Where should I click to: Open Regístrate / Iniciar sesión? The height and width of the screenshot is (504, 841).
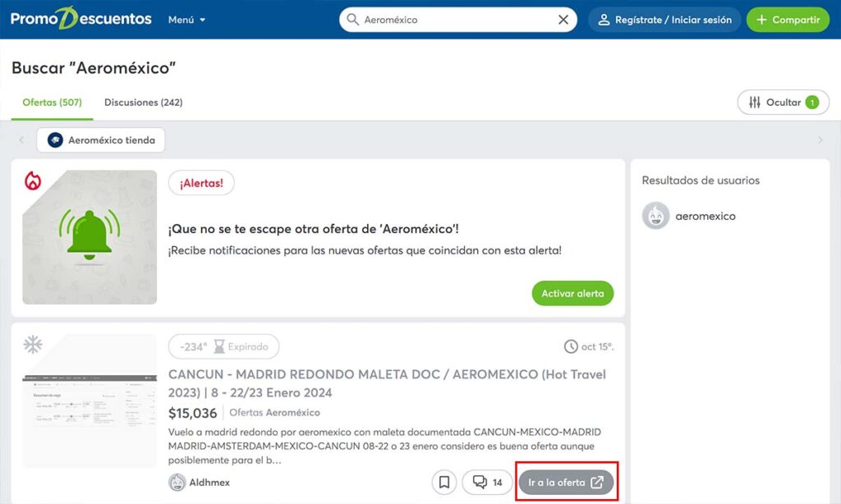664,20
